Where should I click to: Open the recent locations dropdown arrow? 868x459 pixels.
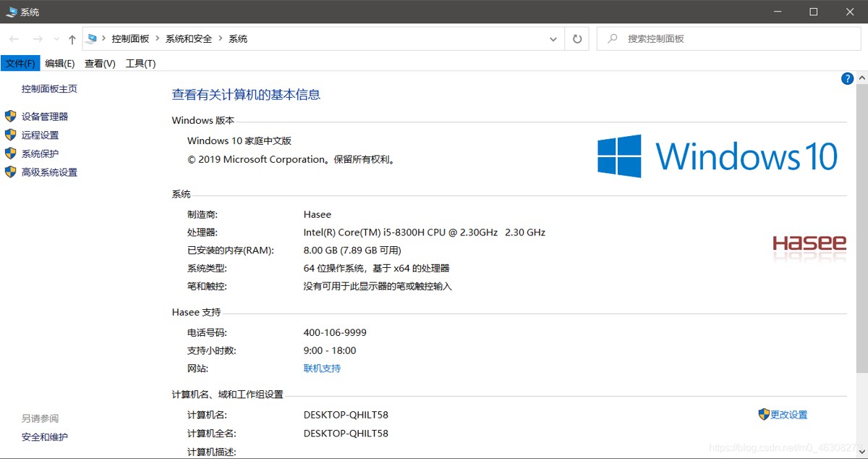55,40
